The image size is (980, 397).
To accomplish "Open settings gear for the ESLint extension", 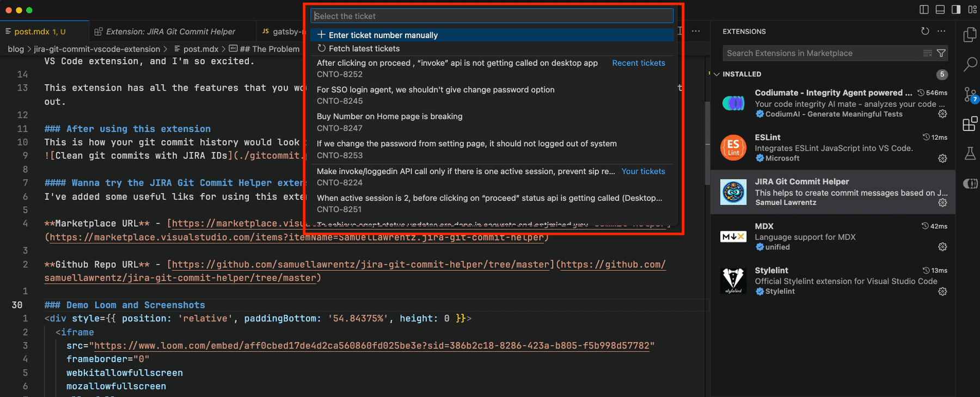I will click(942, 158).
